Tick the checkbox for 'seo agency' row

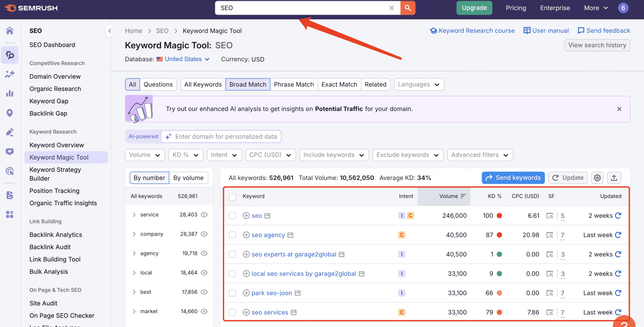(x=232, y=235)
